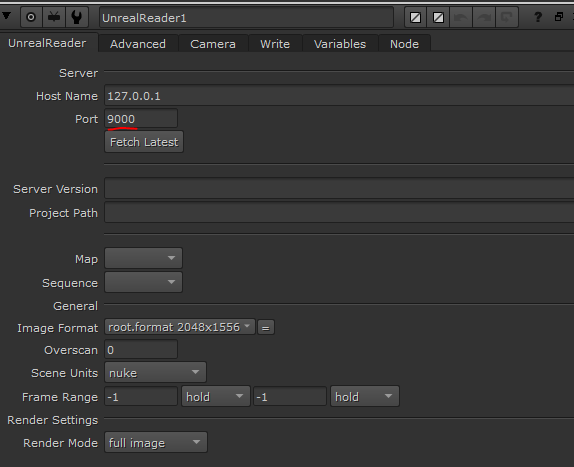Click the Server Version field
This screenshot has height=467, width=574.
[x=339, y=189]
